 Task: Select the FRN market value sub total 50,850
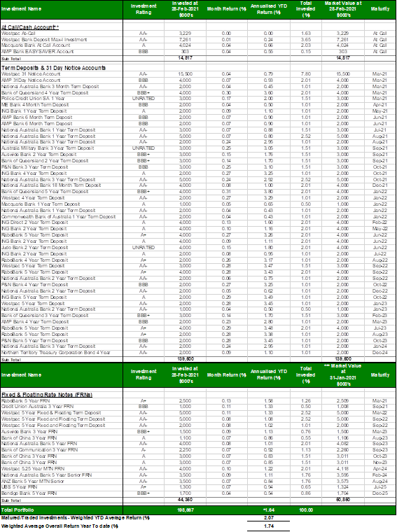[x=343, y=500]
